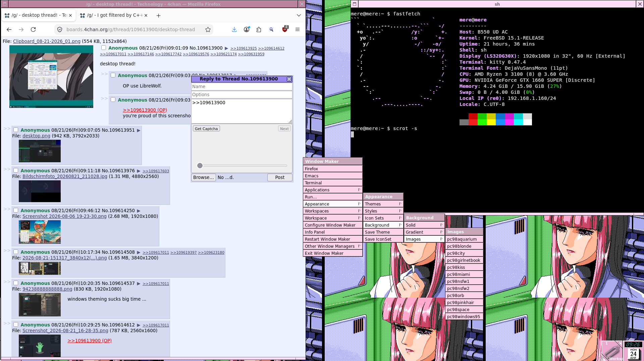644x361 pixels.
Task: Open post menu arrow for No.109614612
Action: [x=139, y=325]
